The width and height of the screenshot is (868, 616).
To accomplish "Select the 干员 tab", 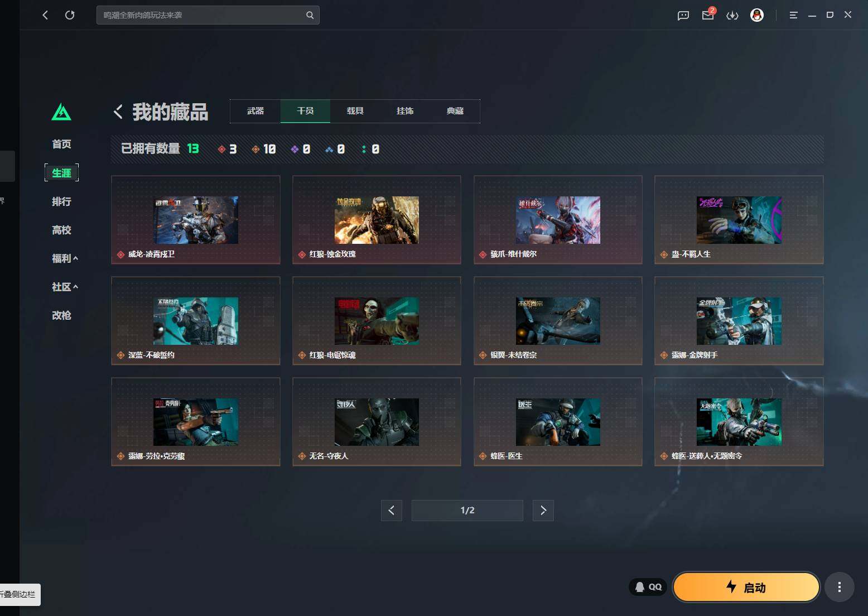I will click(x=305, y=111).
